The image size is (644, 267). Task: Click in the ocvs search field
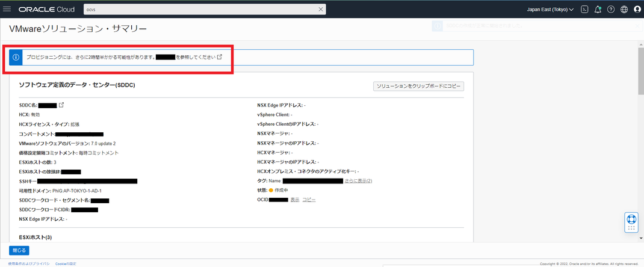[200, 10]
